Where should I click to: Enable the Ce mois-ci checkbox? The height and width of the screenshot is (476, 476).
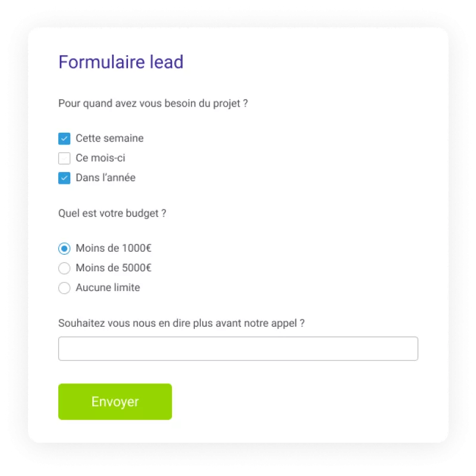[x=64, y=158]
